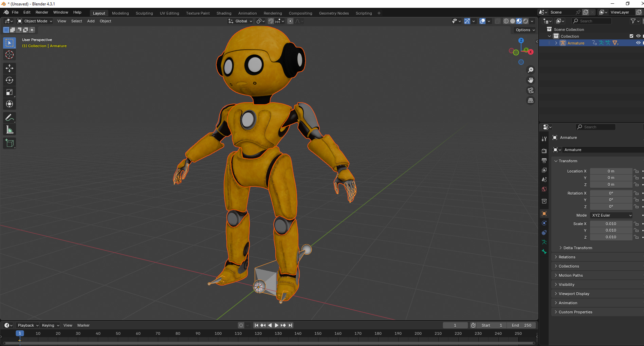The height and width of the screenshot is (346, 644).
Task: Uncheck Collection exclude checkbox
Action: tap(631, 36)
